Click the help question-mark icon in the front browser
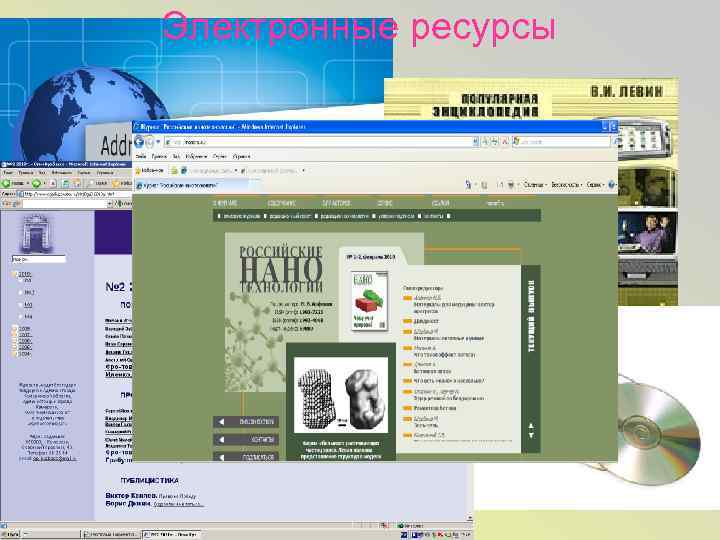 pyautogui.click(x=612, y=185)
